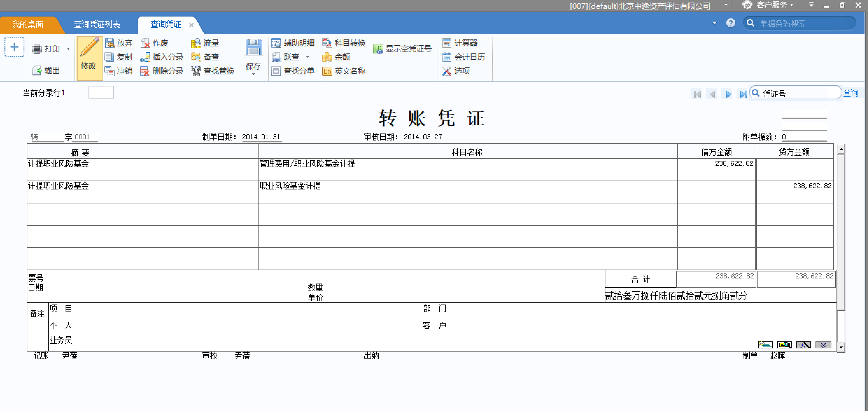Switch to the Query voucher list (查询凭证列表) tab
The image size is (868, 411).
point(97,24)
